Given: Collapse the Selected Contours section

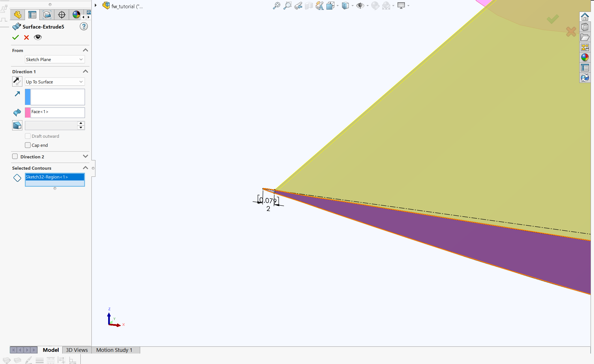Looking at the screenshot, I should tap(85, 168).
